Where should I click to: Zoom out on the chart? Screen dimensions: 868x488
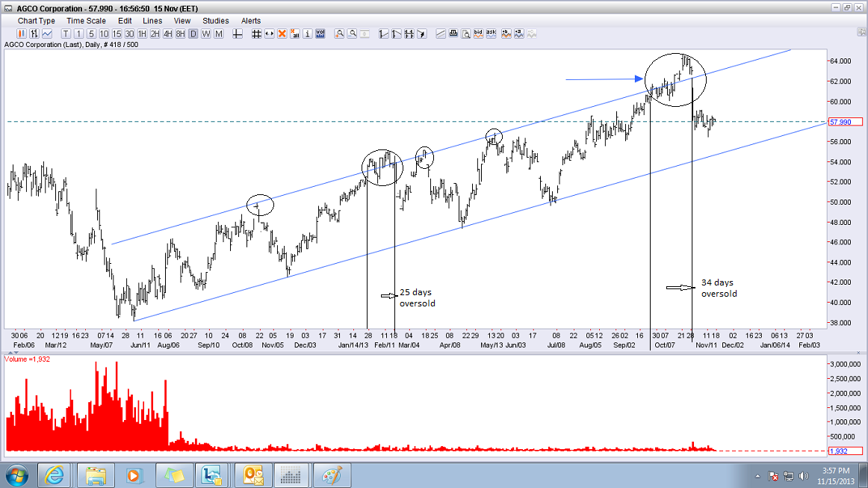pos(352,34)
